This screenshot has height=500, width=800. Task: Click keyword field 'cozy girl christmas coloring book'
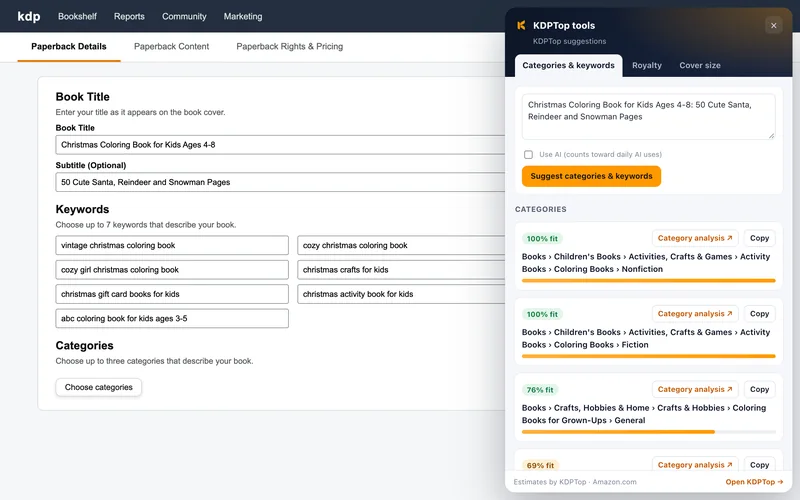[x=172, y=270]
